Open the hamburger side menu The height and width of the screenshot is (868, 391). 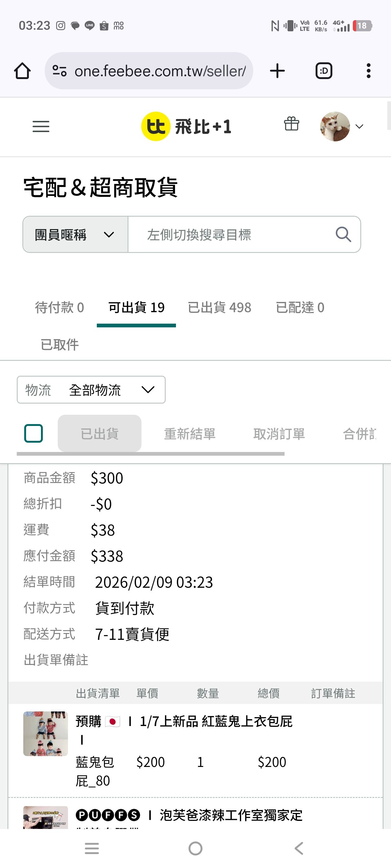41,126
